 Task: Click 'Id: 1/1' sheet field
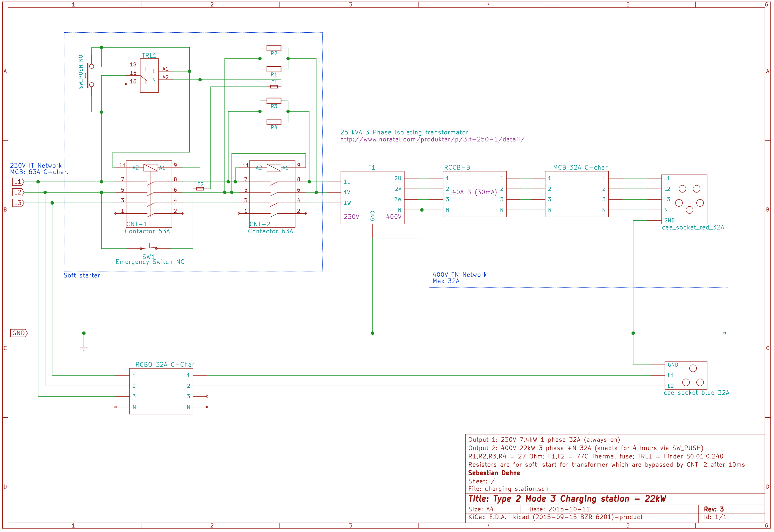(x=715, y=517)
